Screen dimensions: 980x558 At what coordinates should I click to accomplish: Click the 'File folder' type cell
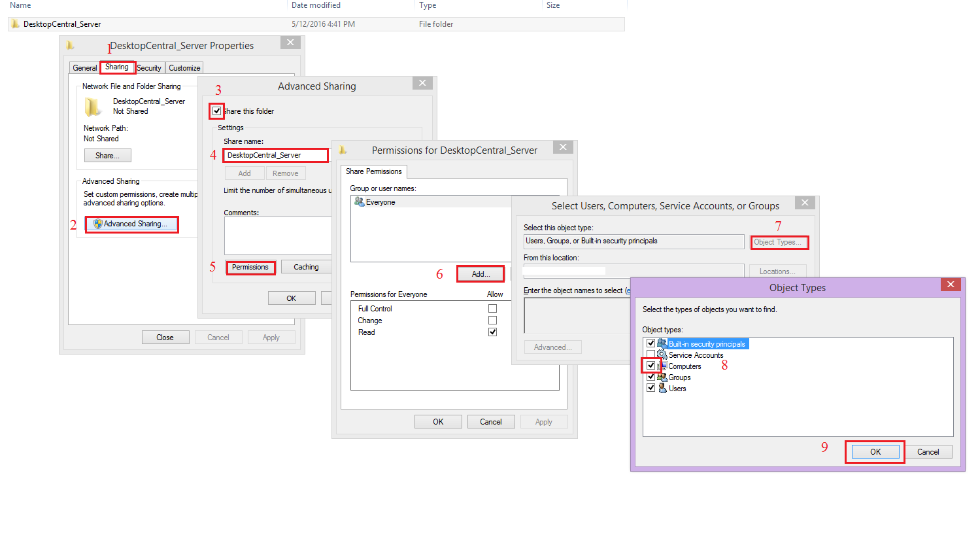click(436, 24)
